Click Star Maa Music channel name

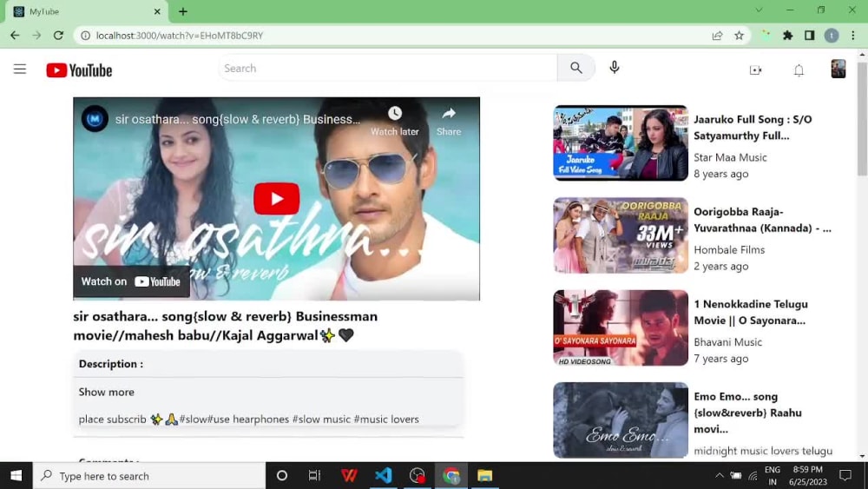[x=730, y=157]
